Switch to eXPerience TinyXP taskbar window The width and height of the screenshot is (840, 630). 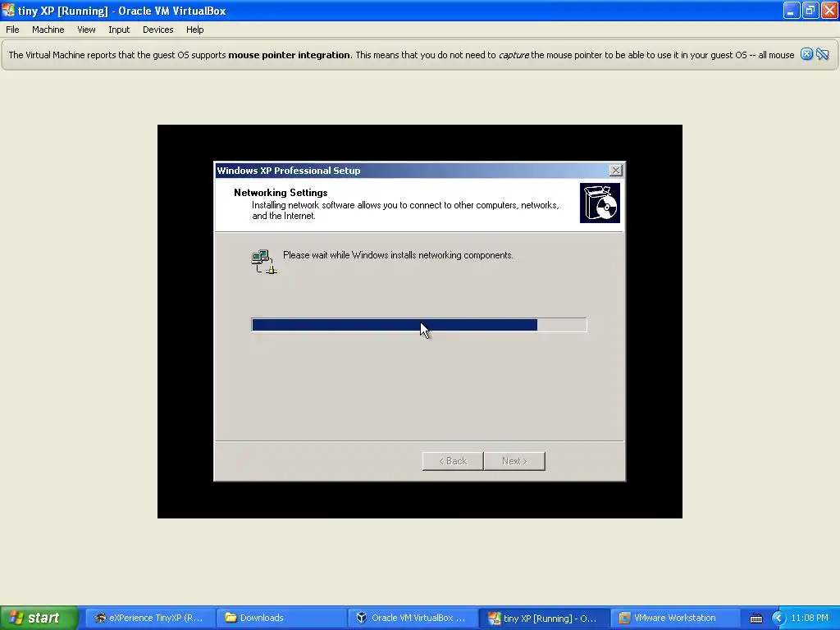pyautogui.click(x=149, y=618)
